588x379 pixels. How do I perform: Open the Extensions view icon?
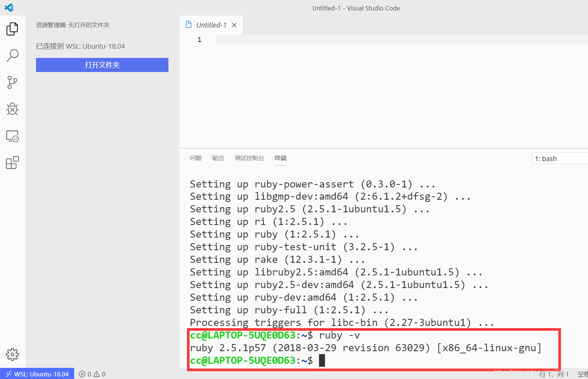(x=12, y=163)
